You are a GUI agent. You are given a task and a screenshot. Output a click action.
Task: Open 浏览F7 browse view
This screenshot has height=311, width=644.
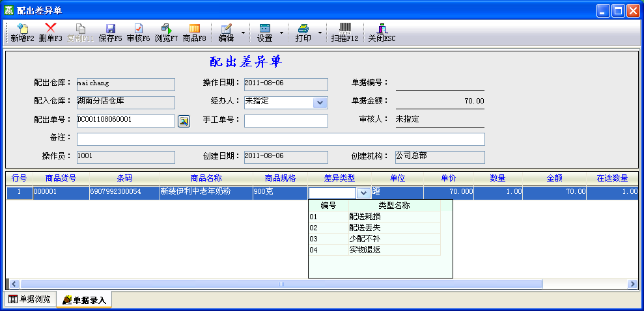[166, 29]
